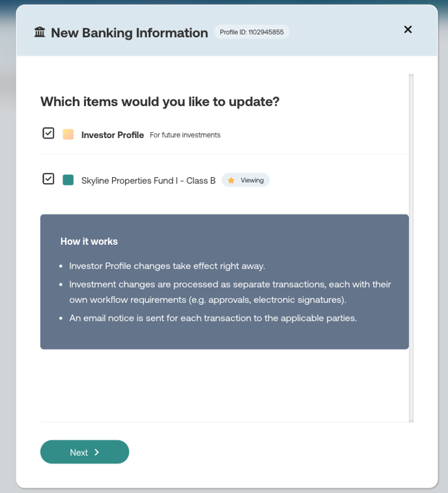
Task: Click the Which items would you like to update heading
Action: 160,102
